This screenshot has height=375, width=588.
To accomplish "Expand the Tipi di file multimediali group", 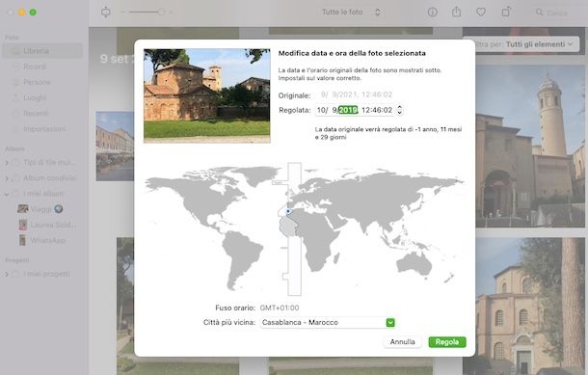I will tap(7, 163).
